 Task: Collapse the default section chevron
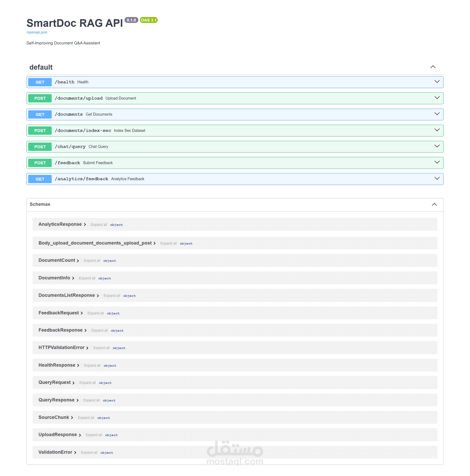coord(433,67)
